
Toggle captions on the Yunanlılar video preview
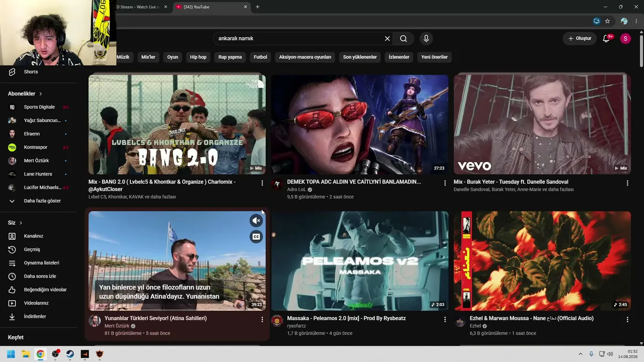257,237
